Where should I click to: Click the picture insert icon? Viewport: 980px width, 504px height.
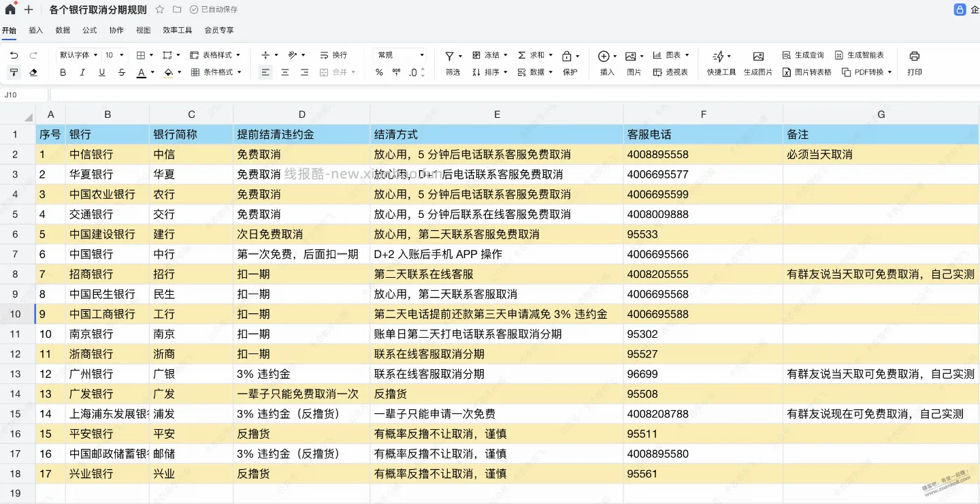(630, 56)
